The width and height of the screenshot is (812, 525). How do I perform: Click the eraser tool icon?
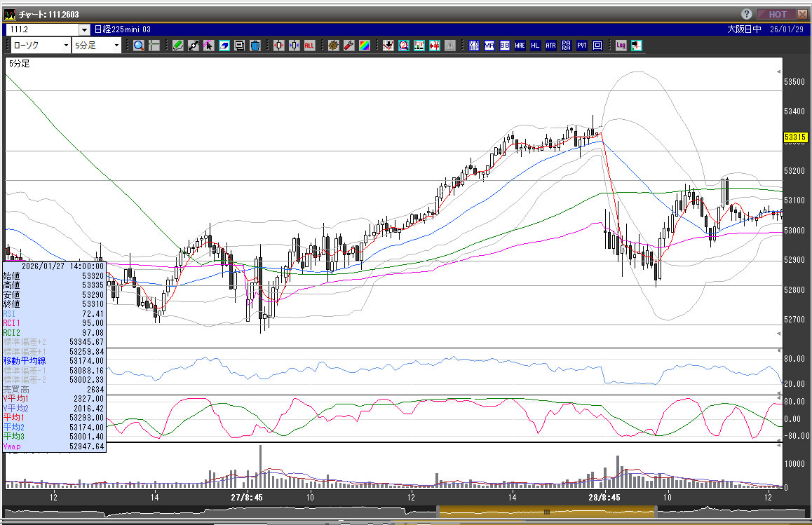tap(224, 46)
